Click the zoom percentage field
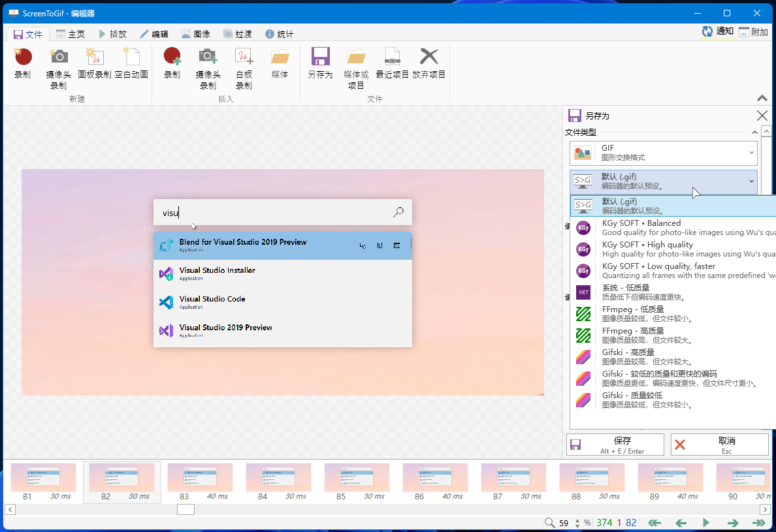The height and width of the screenshot is (532, 776). pos(564,523)
